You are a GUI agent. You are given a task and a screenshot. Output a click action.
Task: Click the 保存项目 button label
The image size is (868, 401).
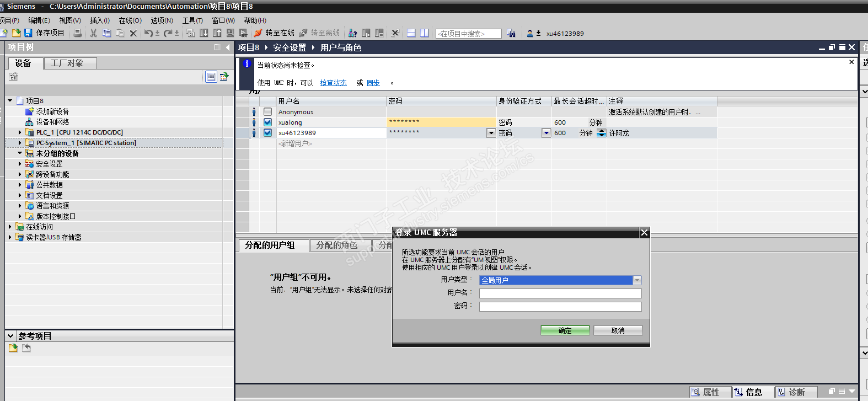[50, 33]
